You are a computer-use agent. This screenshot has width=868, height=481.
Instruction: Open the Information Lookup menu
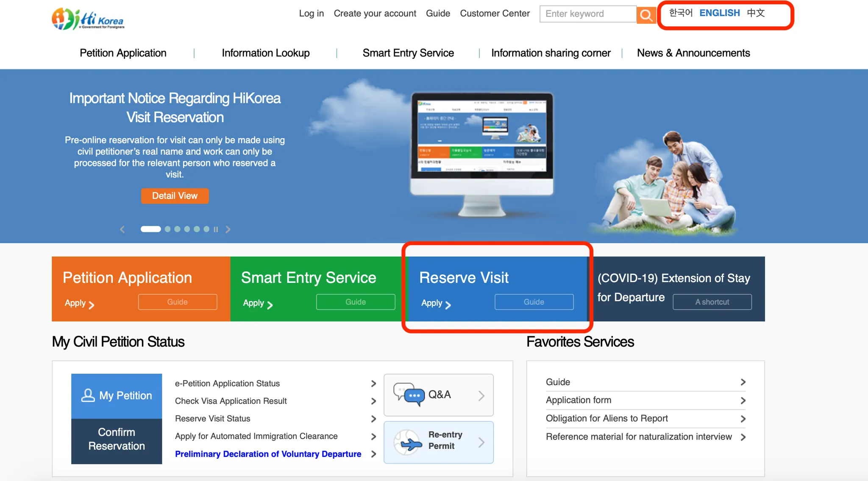(266, 53)
